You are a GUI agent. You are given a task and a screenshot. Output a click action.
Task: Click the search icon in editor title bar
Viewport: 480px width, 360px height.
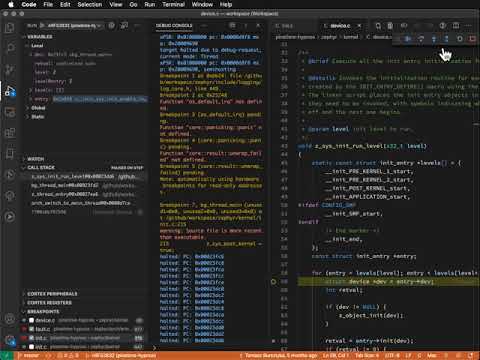378,26
